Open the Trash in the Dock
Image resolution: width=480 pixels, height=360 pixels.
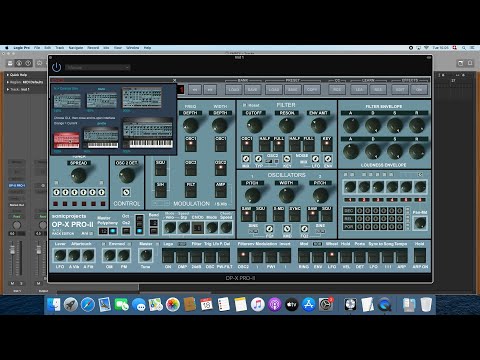(x=426, y=305)
